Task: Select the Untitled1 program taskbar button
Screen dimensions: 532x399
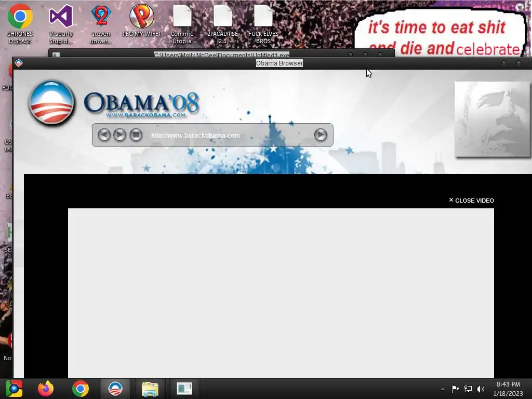Action: (184, 389)
